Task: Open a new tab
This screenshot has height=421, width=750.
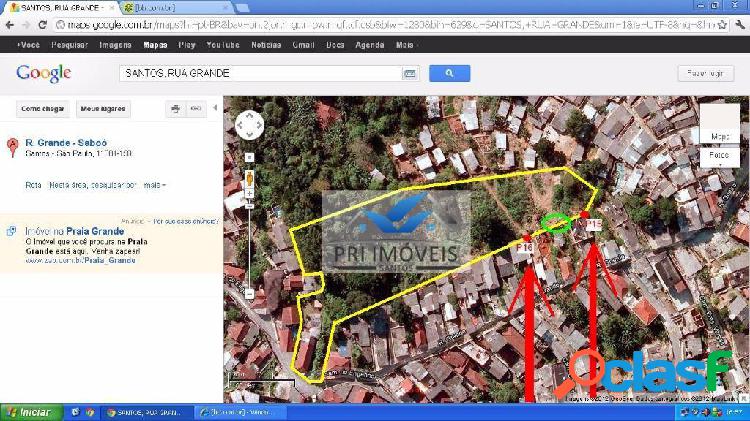Action: [x=243, y=8]
